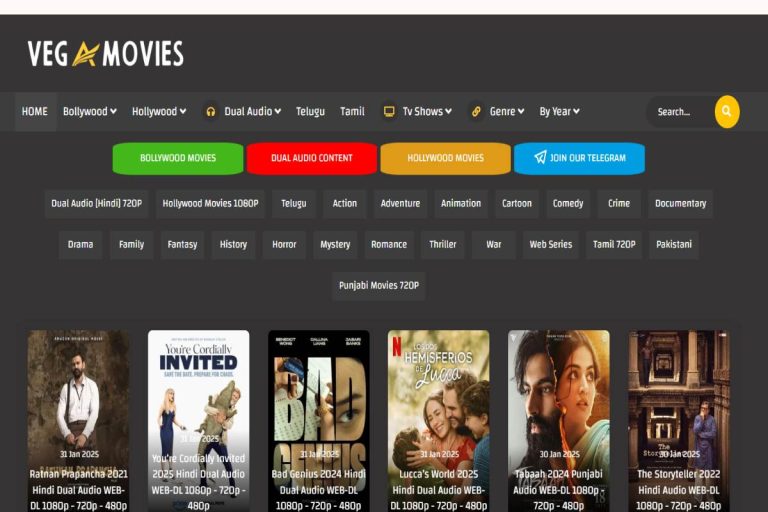Screen dimensions: 768x512
Task: Open the You're Cordially Invited poster
Action: coord(198,421)
